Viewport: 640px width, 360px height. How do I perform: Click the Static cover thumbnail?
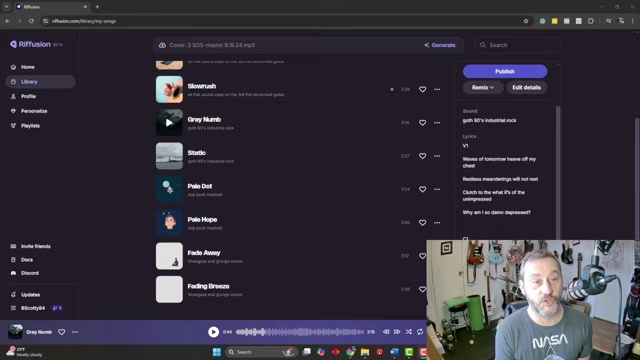(x=169, y=156)
